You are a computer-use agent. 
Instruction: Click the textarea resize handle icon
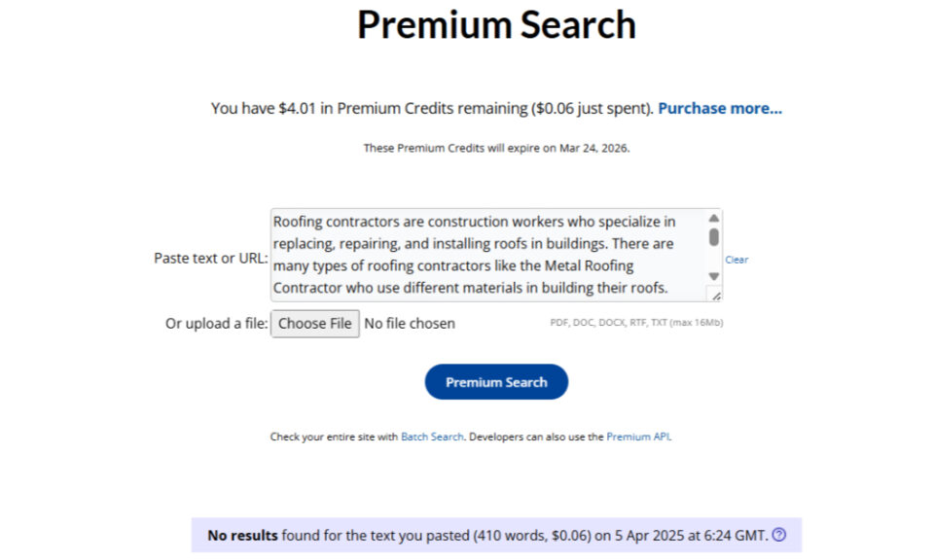coord(715,295)
